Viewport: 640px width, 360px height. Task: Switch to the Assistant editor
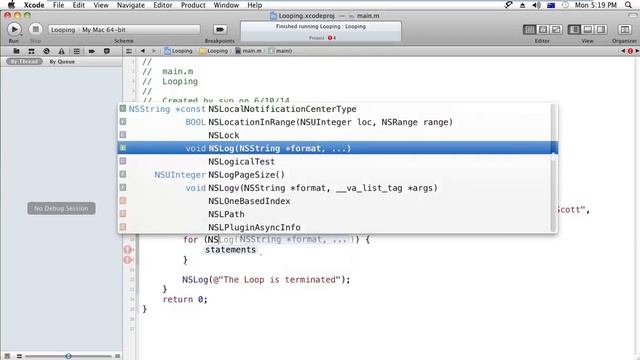(543, 29)
